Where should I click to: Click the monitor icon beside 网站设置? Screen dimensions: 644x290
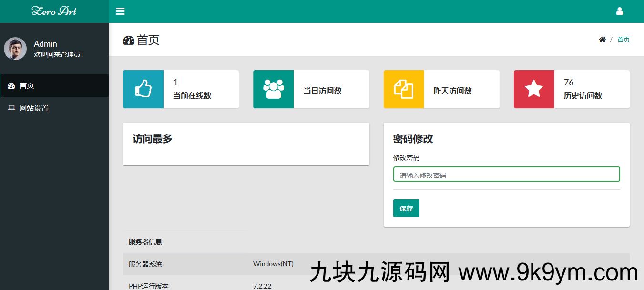[11, 108]
